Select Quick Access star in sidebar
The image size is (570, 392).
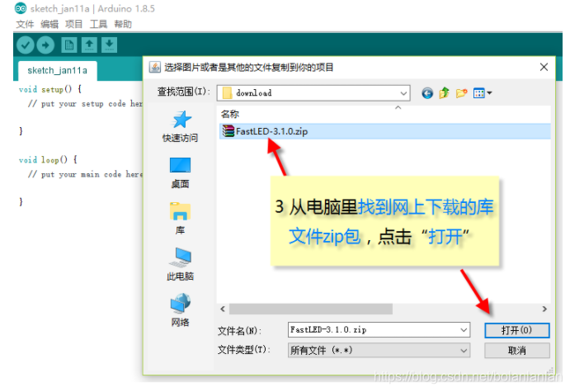pyautogui.click(x=180, y=126)
